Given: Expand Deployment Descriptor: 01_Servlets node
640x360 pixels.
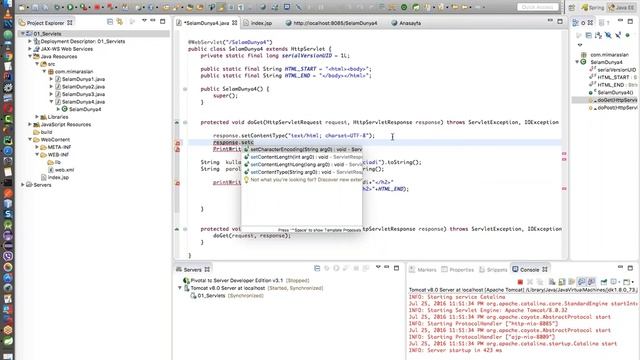Looking at the screenshot, I should click(x=30, y=41).
